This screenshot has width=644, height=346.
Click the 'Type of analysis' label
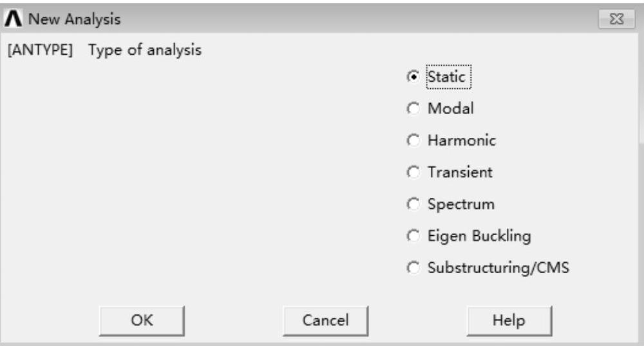pos(145,50)
